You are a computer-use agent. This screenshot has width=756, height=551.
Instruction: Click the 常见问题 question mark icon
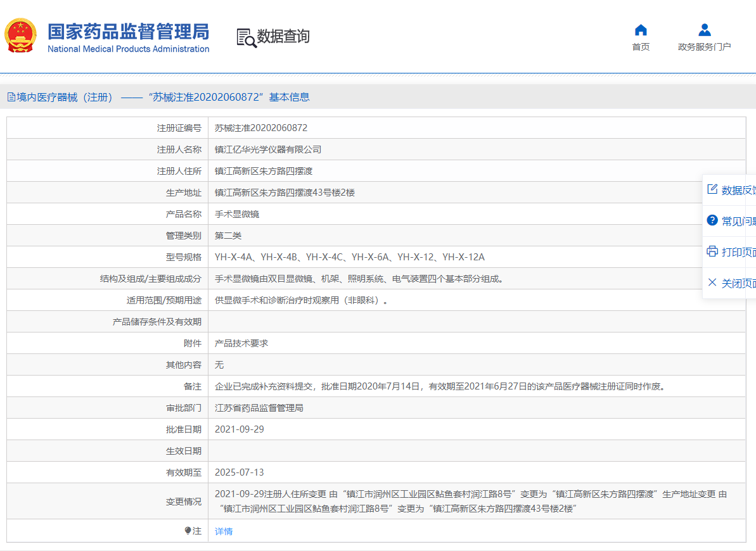coord(712,220)
